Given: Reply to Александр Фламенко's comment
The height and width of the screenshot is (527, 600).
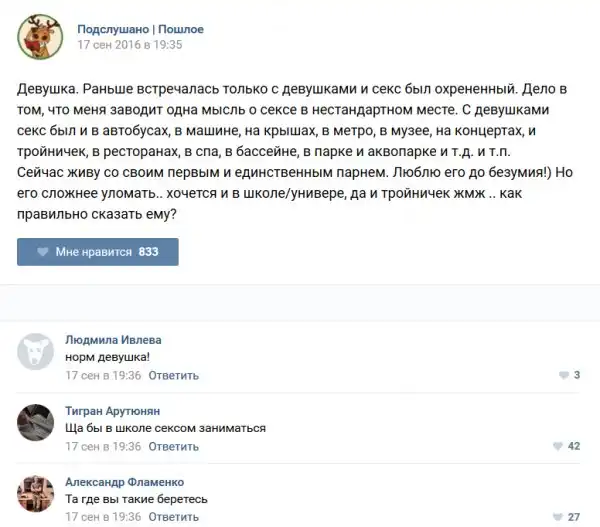Looking at the screenshot, I should coord(173,517).
